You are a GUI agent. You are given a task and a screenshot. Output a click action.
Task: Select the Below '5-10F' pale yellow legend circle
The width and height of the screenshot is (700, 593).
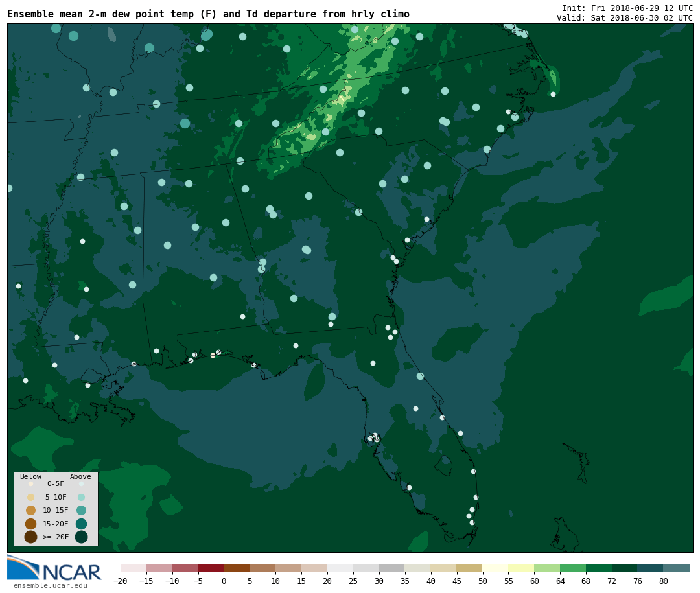coord(30,497)
